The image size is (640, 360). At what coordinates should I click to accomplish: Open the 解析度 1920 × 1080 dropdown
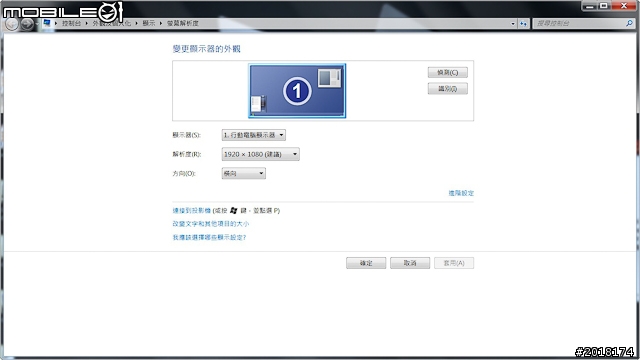[x=260, y=154]
